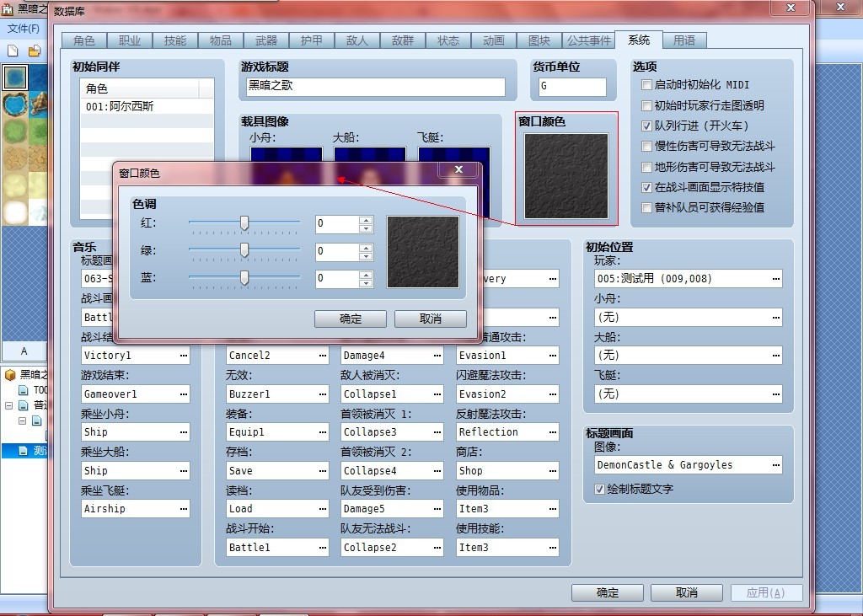Viewport: 863px width, 616px height.
Task: Open picker for 乘坐飞艇 Airship
Action: pyautogui.click(x=184, y=509)
